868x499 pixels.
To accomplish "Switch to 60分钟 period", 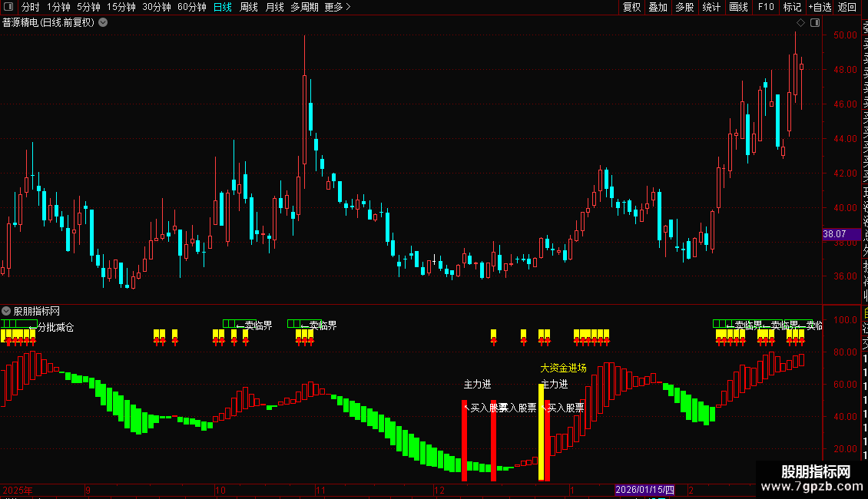I will pos(192,7).
